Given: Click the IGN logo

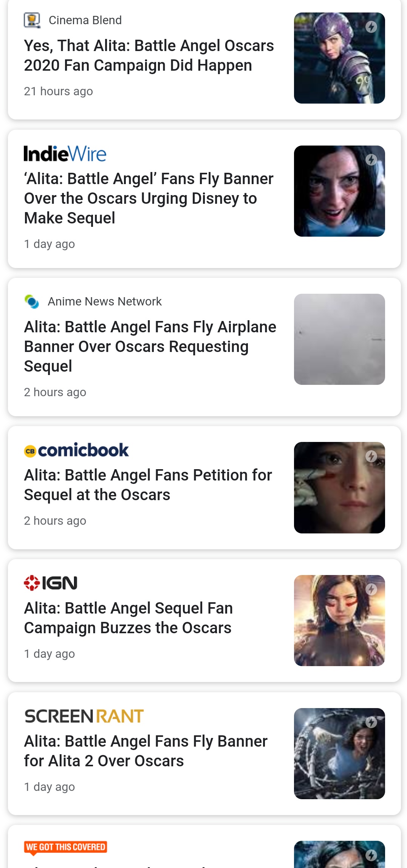Looking at the screenshot, I should tap(51, 583).
